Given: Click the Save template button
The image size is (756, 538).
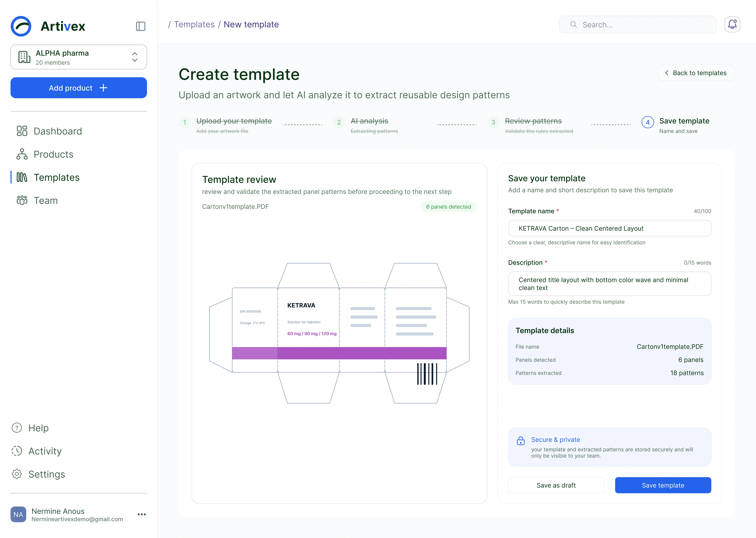Looking at the screenshot, I should pyautogui.click(x=663, y=485).
